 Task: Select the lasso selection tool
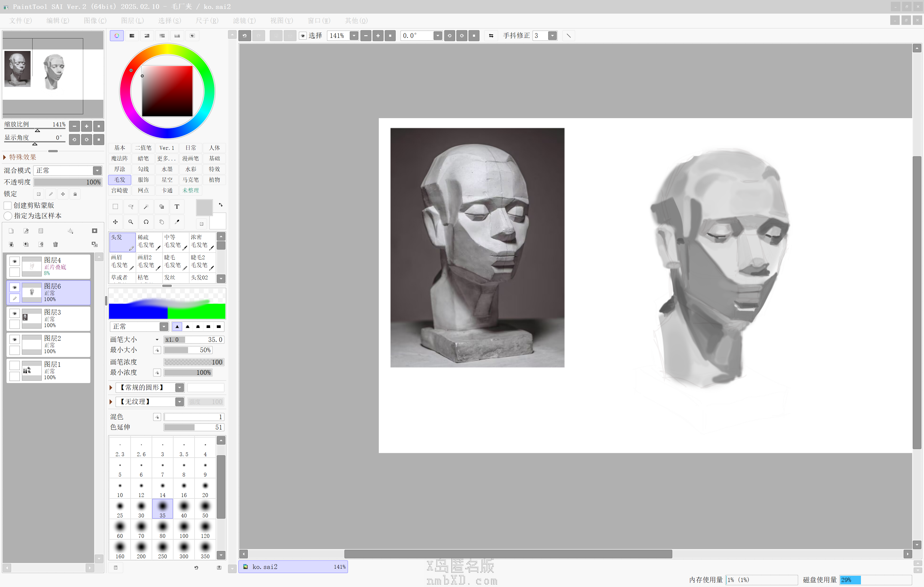tap(131, 207)
